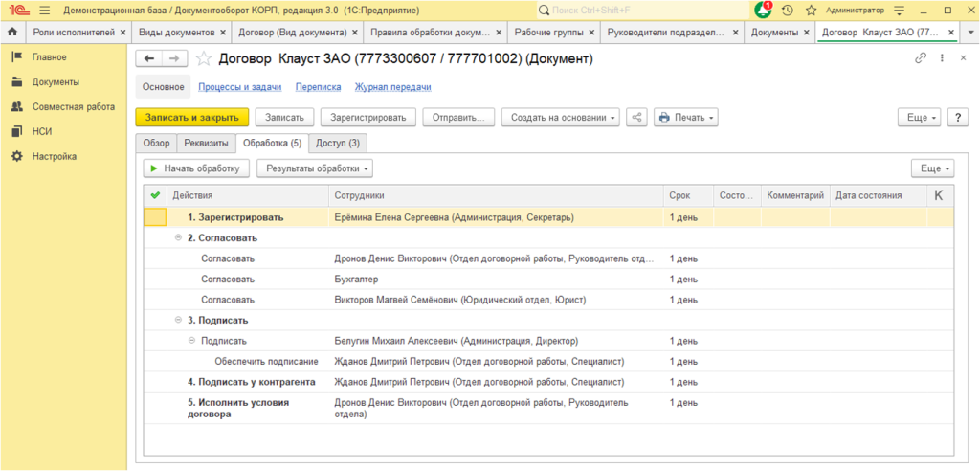This screenshot has width=980, height=471.
Task: Collapse the '2. Согласовать' group
Action: [178, 237]
